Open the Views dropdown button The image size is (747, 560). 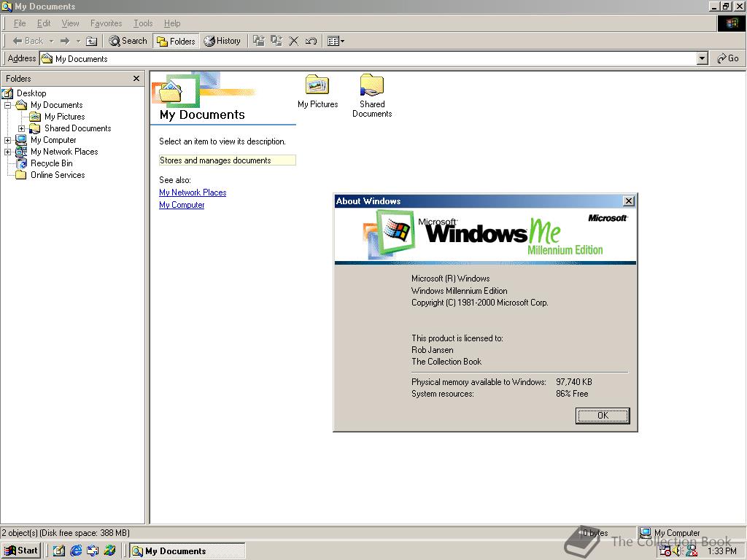tap(336, 41)
